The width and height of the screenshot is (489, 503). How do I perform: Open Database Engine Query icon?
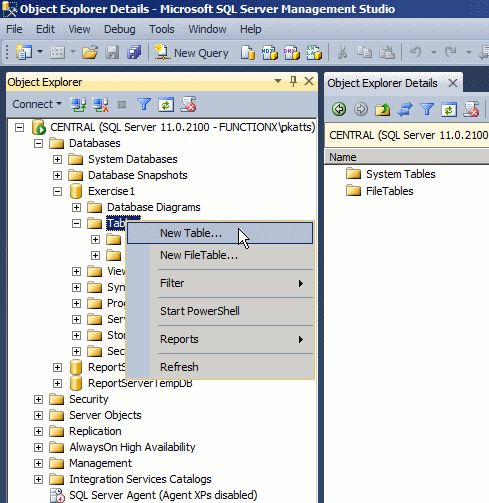(x=248, y=52)
